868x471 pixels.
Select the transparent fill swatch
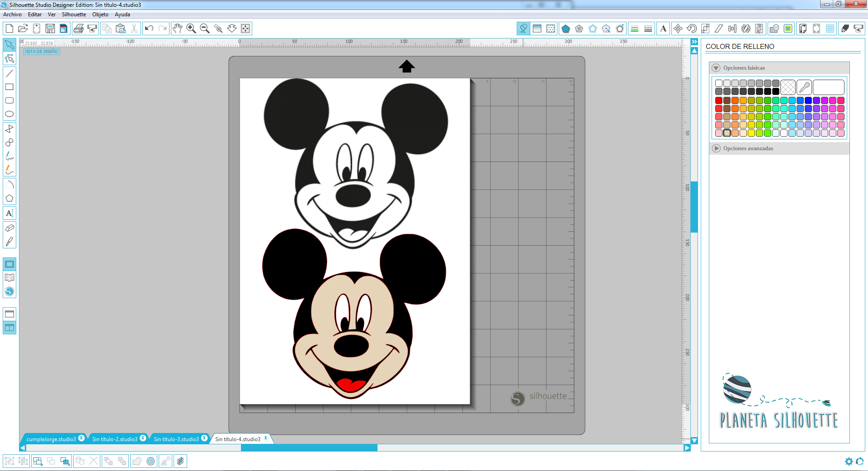(788, 87)
